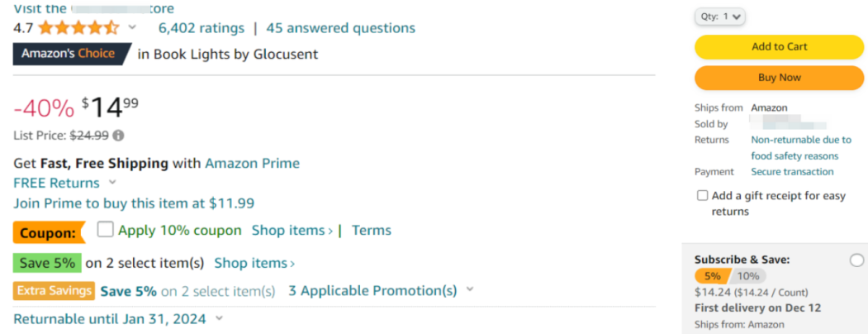This screenshot has width=868, height=334.
Task: Tick the Apply 10% coupon checkbox
Action: pos(105,229)
